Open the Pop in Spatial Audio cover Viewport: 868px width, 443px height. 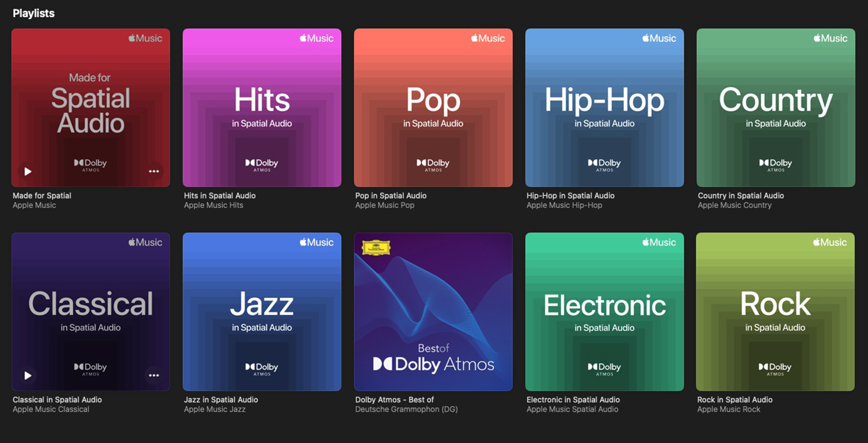pyautogui.click(x=433, y=108)
